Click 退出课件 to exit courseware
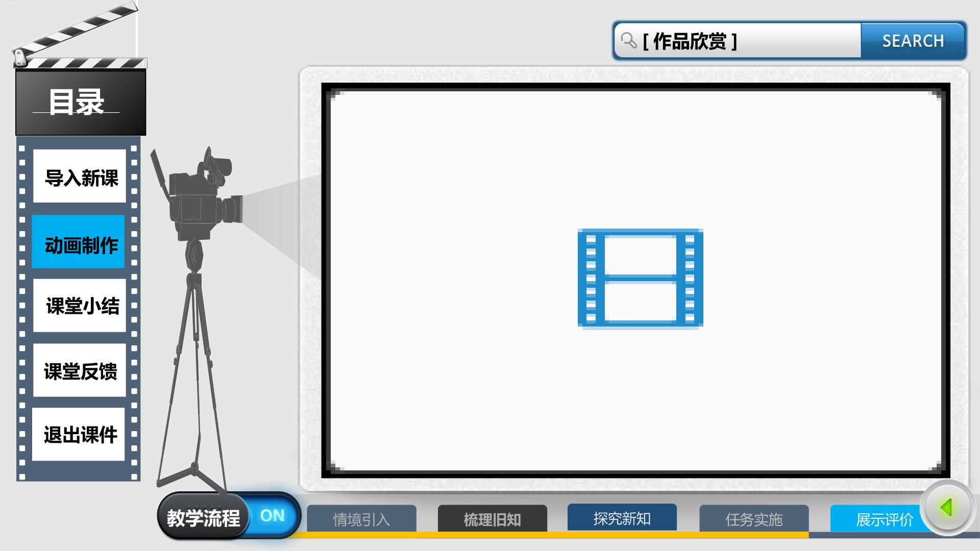The image size is (980, 551). [79, 434]
